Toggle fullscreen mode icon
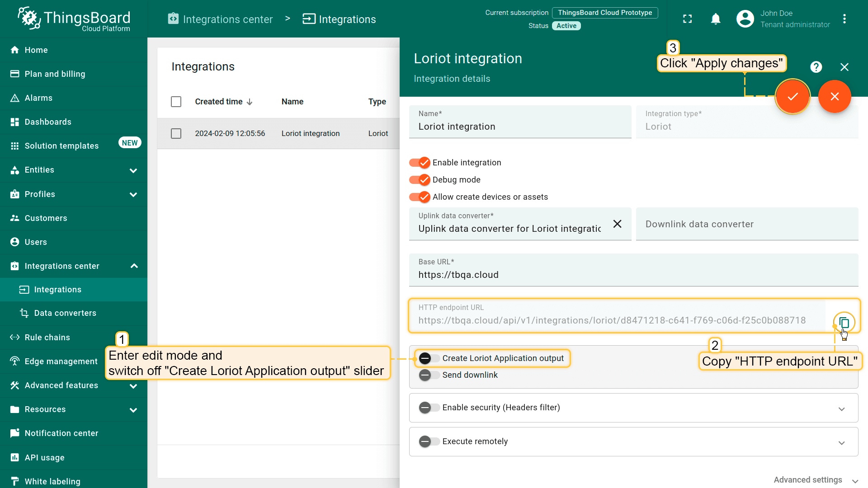The width and height of the screenshot is (868, 488). [688, 19]
